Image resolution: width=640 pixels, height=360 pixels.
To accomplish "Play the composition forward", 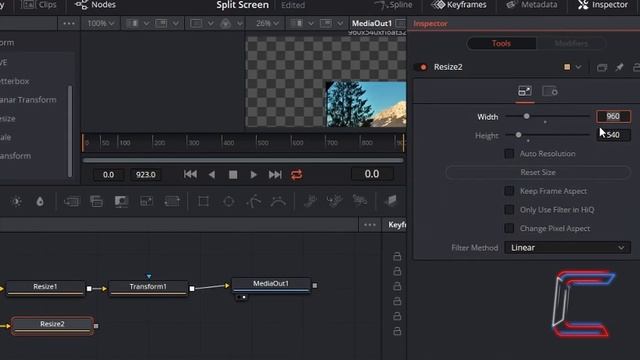I will 253,175.
